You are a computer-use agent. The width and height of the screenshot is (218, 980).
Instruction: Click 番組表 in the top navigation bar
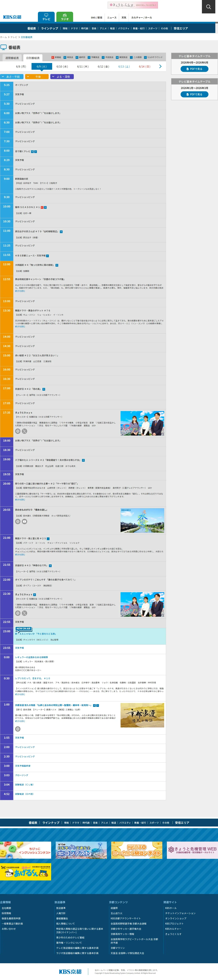(x=32, y=28)
